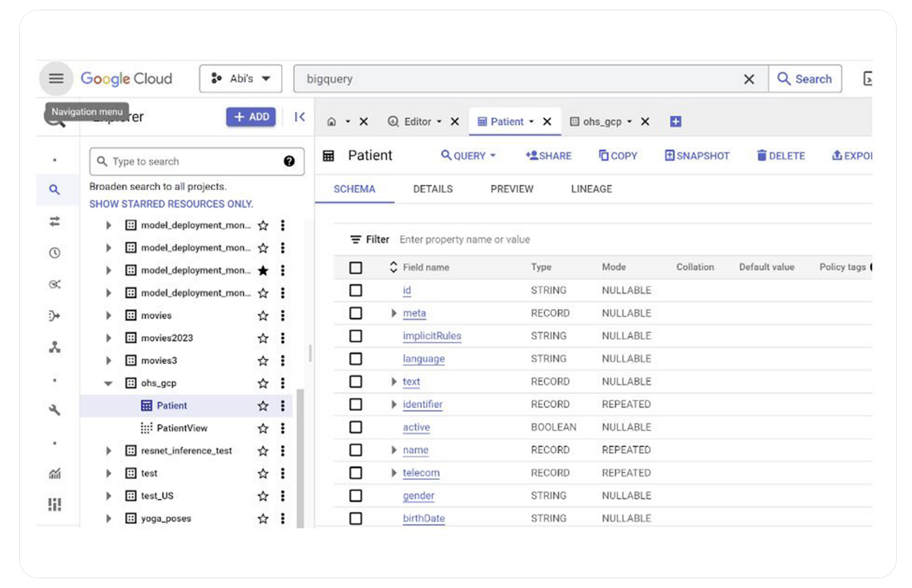Switch to the PREVIEW tab
Viewport: 912px width, 588px height.
click(511, 189)
